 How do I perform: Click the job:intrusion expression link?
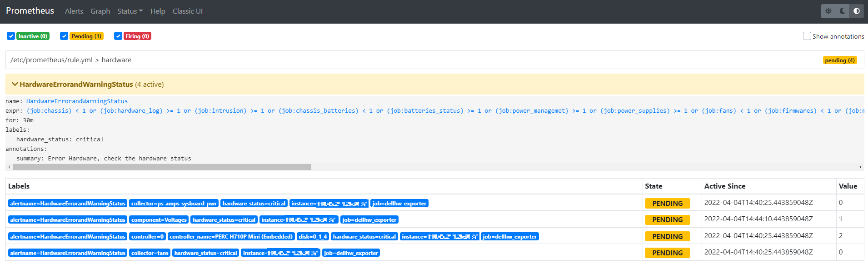coord(221,111)
